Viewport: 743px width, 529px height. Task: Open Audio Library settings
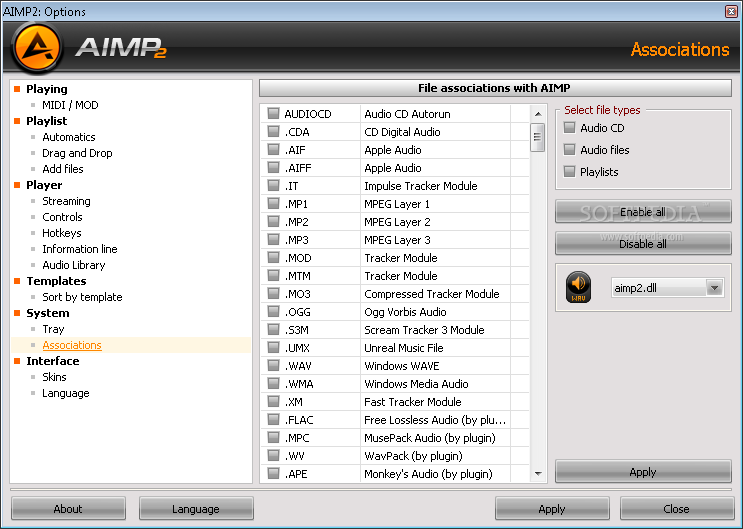pos(73,265)
